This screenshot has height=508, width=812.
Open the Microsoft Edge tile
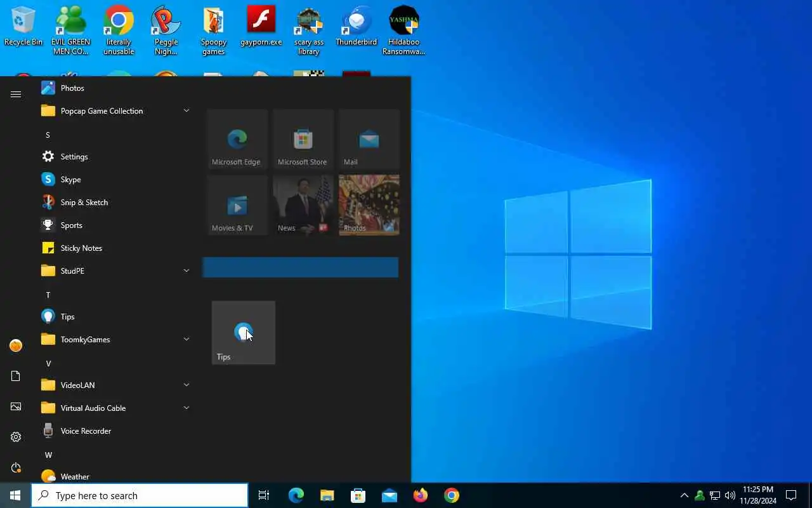[237, 139]
